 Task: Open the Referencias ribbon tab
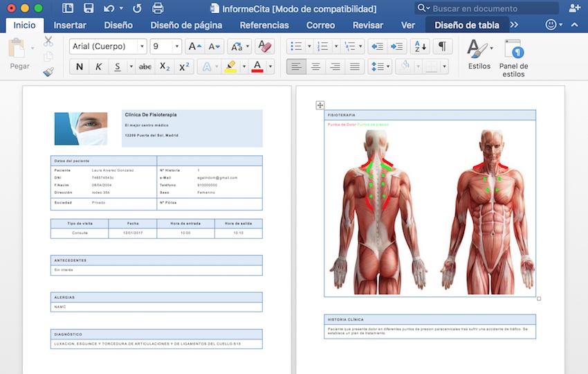pyautogui.click(x=264, y=25)
